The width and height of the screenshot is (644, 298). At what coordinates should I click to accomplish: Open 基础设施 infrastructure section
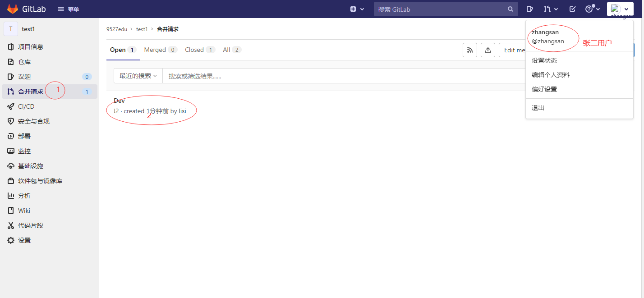[x=50, y=166]
